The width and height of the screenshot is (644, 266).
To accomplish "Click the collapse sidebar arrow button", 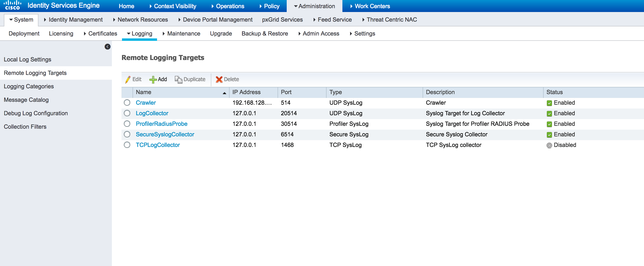I will pos(108,46).
